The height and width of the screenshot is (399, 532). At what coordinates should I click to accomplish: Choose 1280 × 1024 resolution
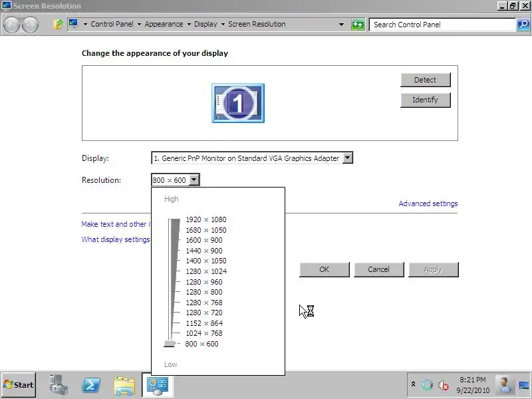tap(206, 271)
